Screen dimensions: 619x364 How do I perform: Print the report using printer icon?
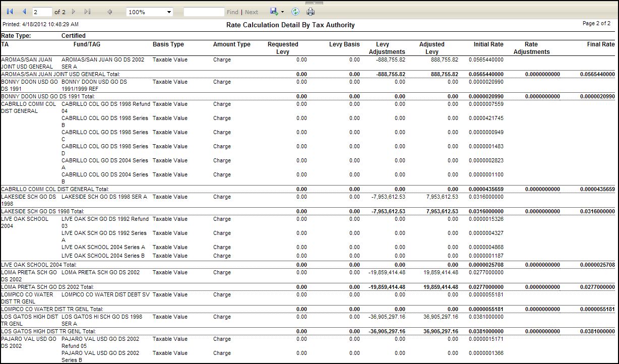click(311, 12)
